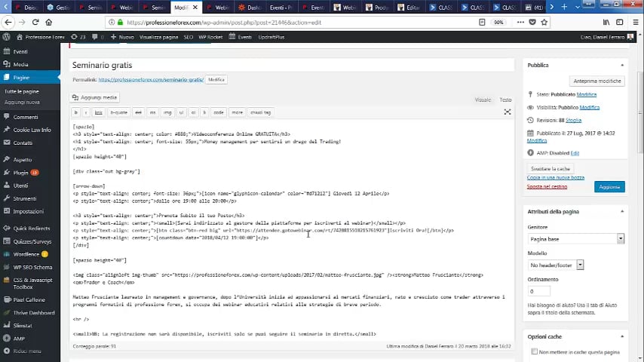Image resolution: width=644 pixels, height=362 pixels.
Task: Open the Genitore Pagina base dropdown
Action: [576, 239]
